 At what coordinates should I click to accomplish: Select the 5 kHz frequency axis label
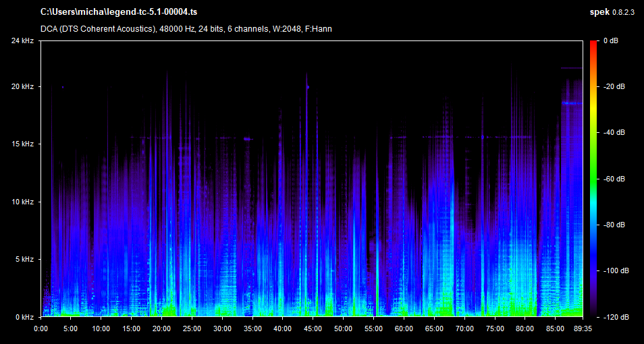[x=24, y=259]
